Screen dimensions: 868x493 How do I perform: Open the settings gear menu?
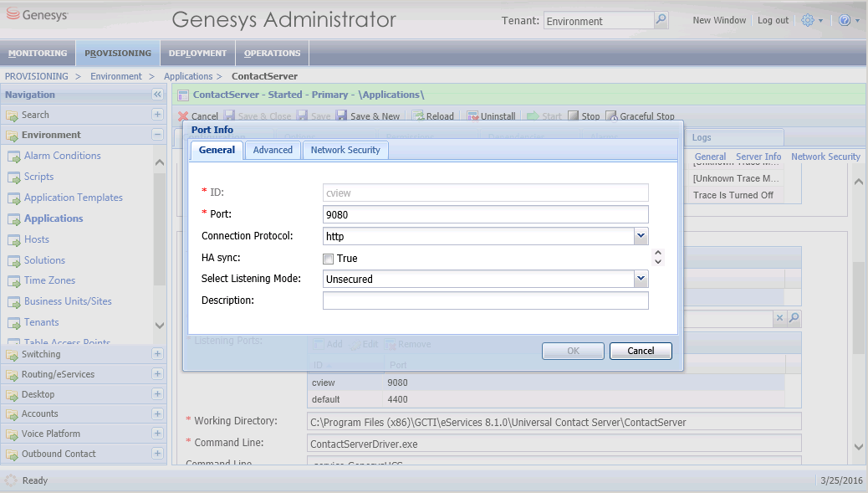pos(808,20)
